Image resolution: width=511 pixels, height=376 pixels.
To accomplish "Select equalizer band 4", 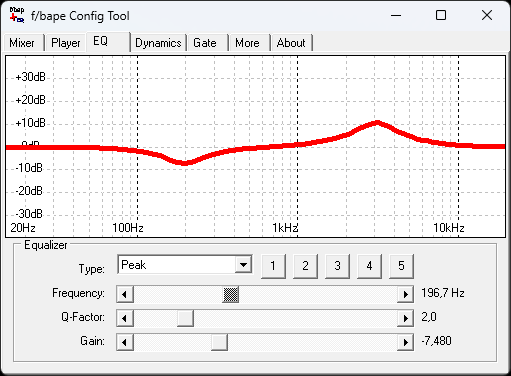I will coord(369,266).
